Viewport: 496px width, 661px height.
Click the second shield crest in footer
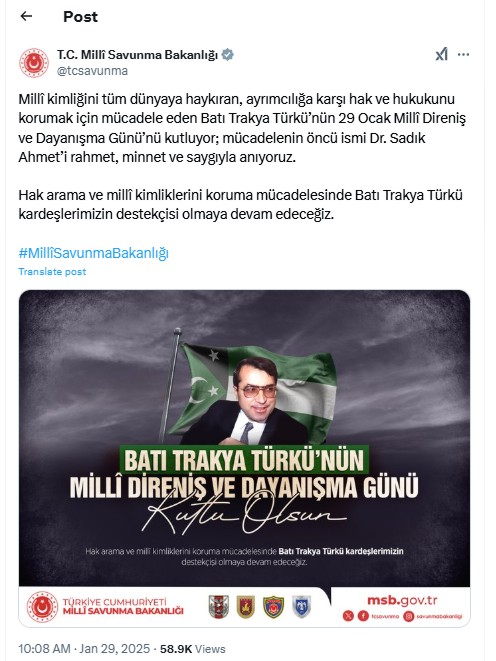coord(246,607)
